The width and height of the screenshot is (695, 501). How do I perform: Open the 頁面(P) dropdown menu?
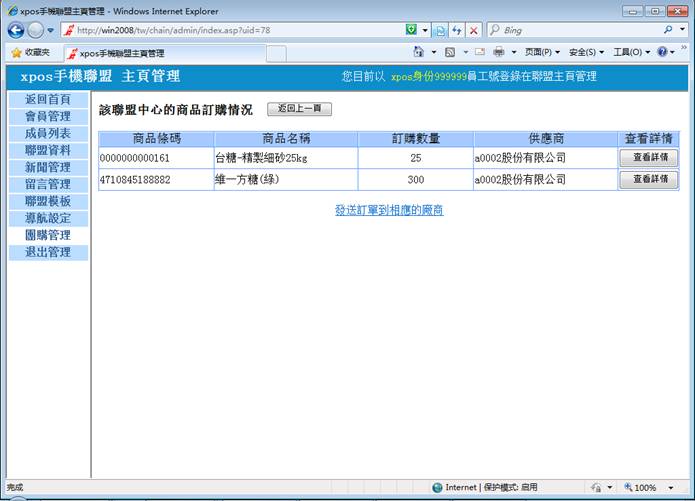point(543,52)
